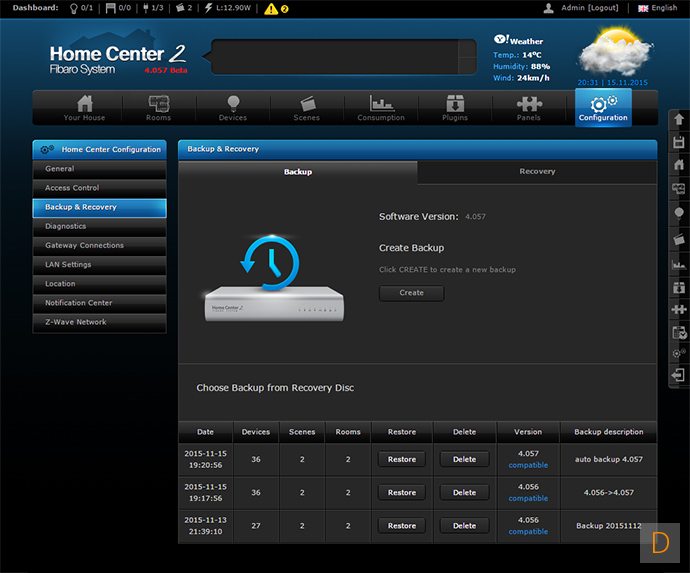Click compatible link for 21:39:10 backup

tap(528, 532)
